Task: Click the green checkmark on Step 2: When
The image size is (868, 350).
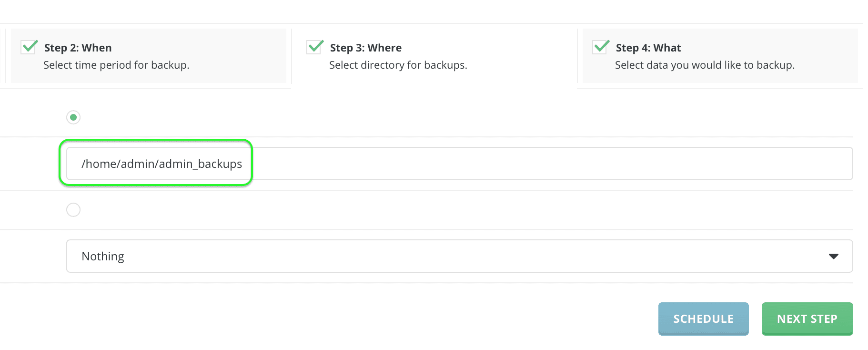Action: click(30, 47)
